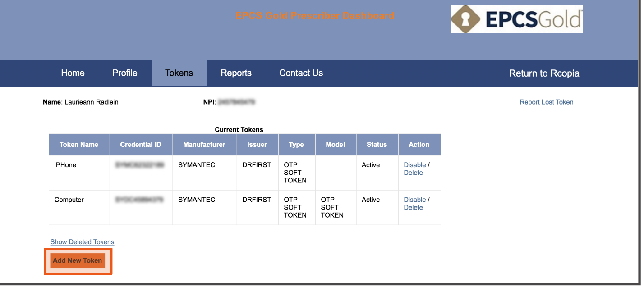Delete the Computer token
The height and width of the screenshot is (287, 644).
tap(413, 207)
